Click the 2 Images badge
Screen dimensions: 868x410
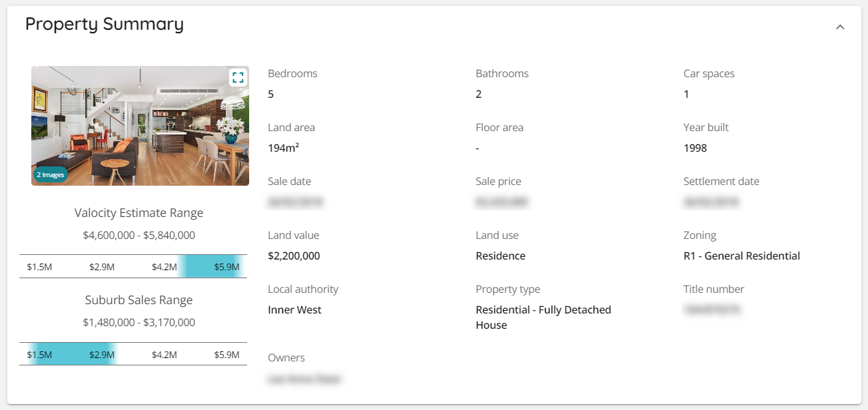pos(51,175)
